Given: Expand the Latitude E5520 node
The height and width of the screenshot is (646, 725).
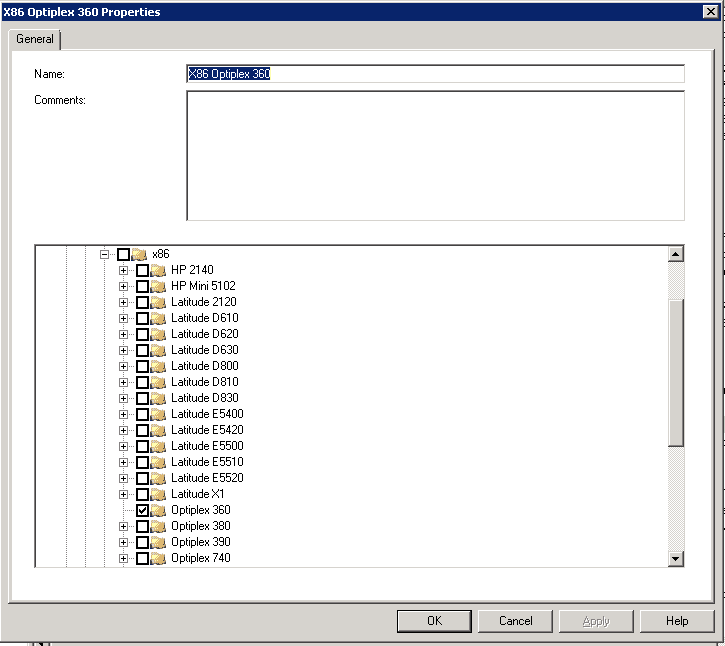Looking at the screenshot, I should [x=123, y=478].
